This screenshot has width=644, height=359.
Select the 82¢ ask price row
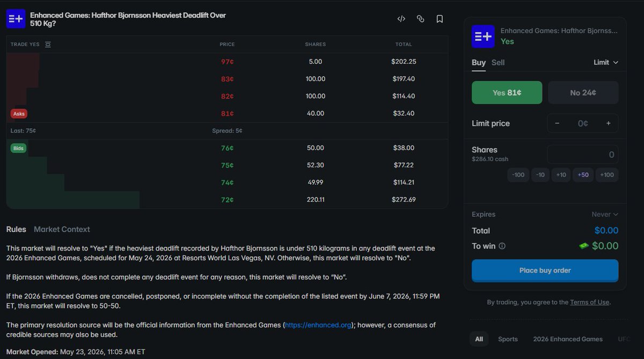pos(227,96)
